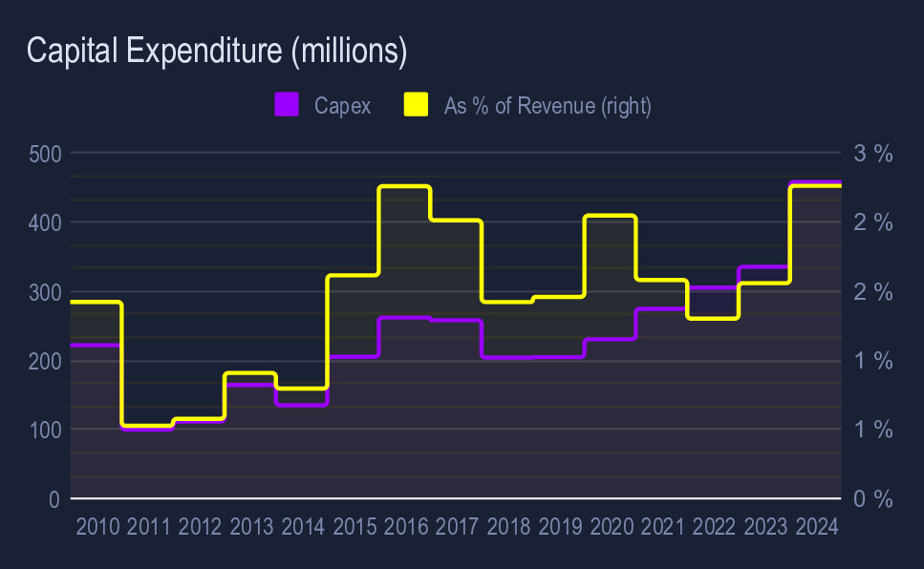Viewport: 924px width, 569px height.
Task: Click the yellow % of Revenue swatch
Action: [x=416, y=104]
